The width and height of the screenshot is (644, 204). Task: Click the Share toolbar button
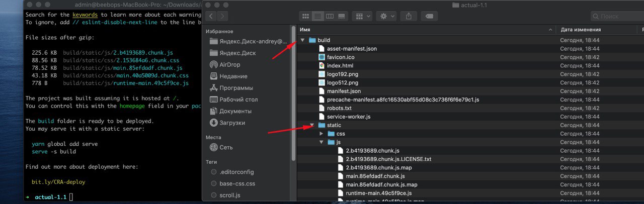click(408, 16)
